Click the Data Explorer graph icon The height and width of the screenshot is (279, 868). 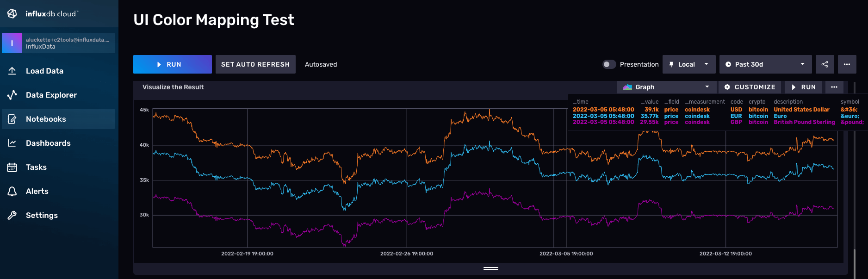[x=12, y=95]
